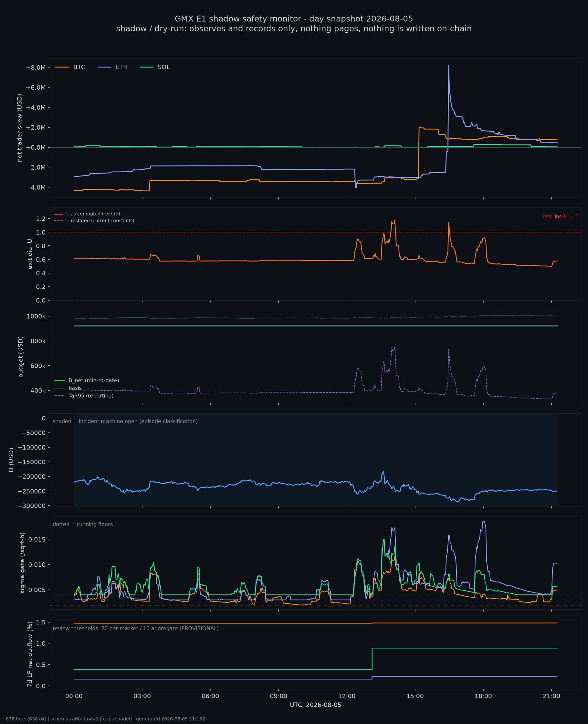This screenshot has height=724, width=588.
Task: Click the 15:00 x-axis tick label
Action: [x=415, y=696]
